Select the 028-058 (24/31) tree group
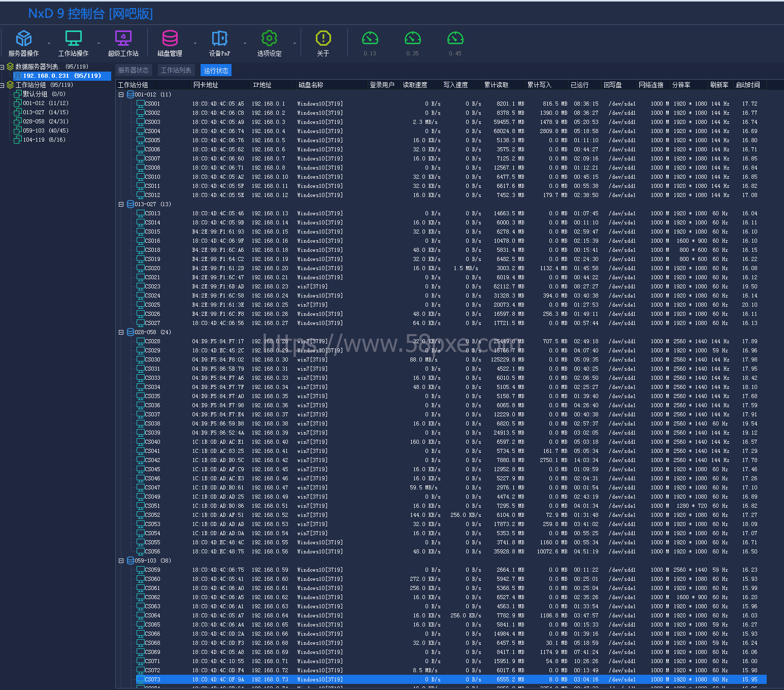Screen dimensions: 784x690 click(46, 121)
